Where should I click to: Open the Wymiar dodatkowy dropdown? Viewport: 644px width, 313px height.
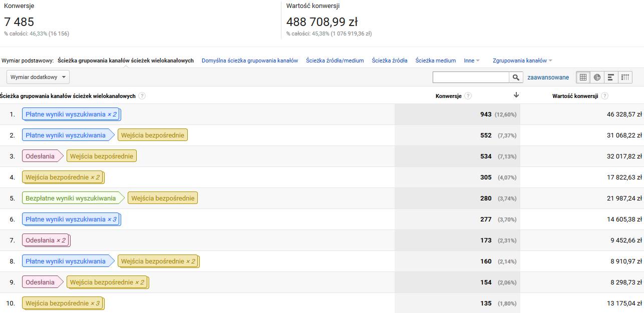pos(38,77)
